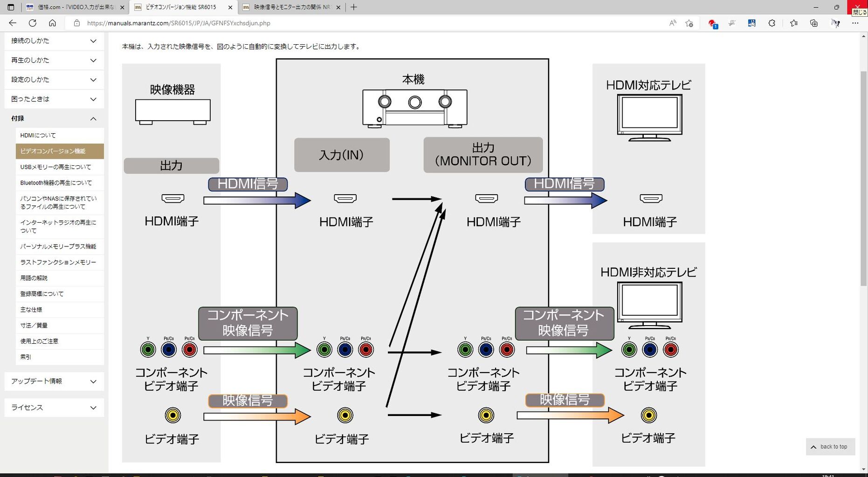Open the Settings and more menu
The height and width of the screenshot is (477, 868).
pos(855,23)
